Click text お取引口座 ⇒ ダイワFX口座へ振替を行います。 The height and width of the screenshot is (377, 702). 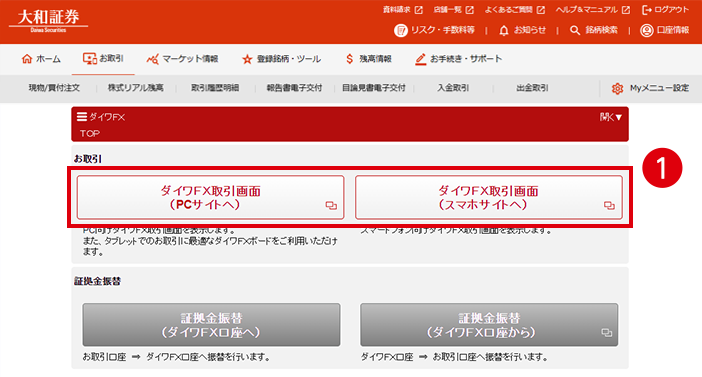click(176, 357)
